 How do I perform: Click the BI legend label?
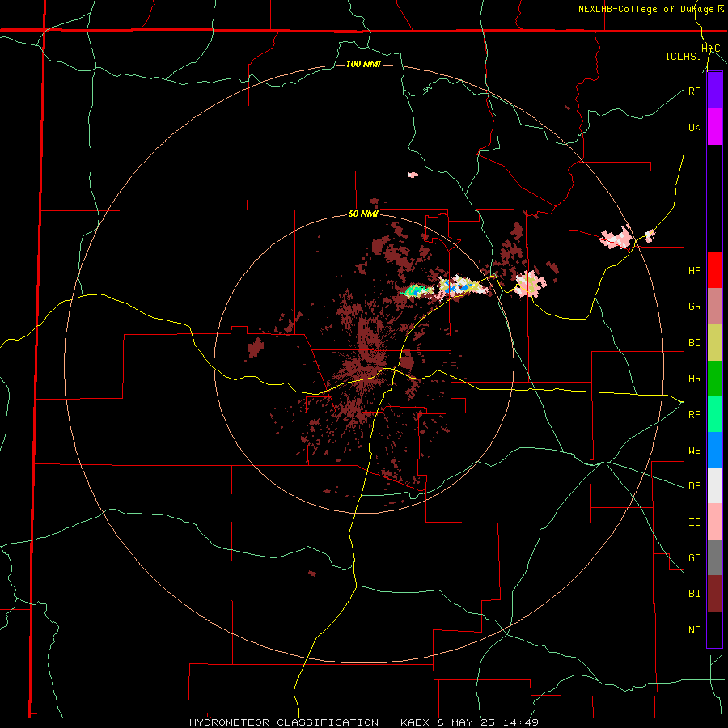pos(694,594)
